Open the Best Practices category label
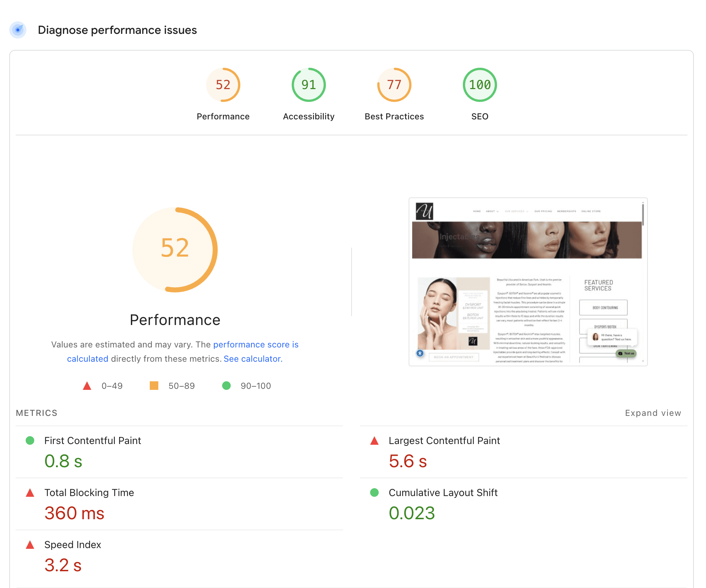Image resolution: width=706 pixels, height=588 pixels. [394, 117]
